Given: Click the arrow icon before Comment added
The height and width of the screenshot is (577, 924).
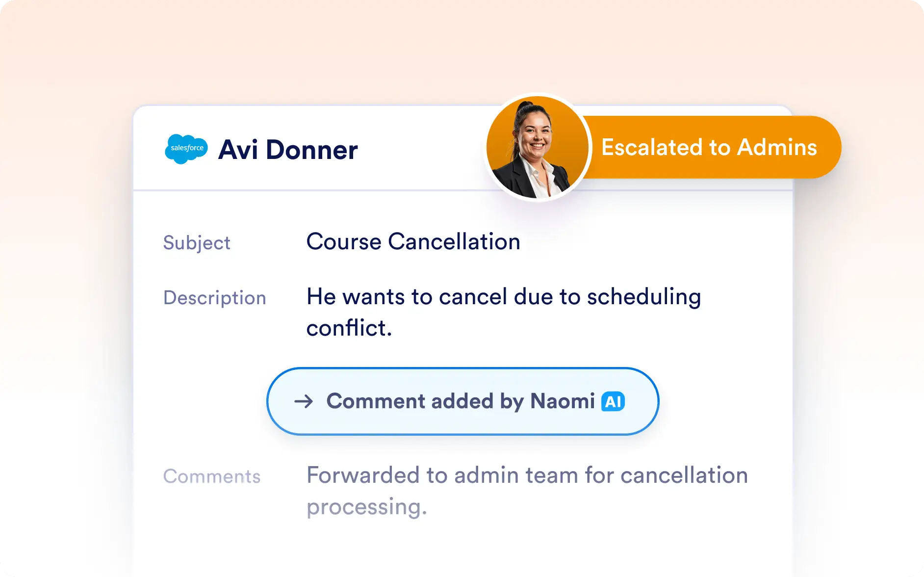Looking at the screenshot, I should [x=304, y=401].
